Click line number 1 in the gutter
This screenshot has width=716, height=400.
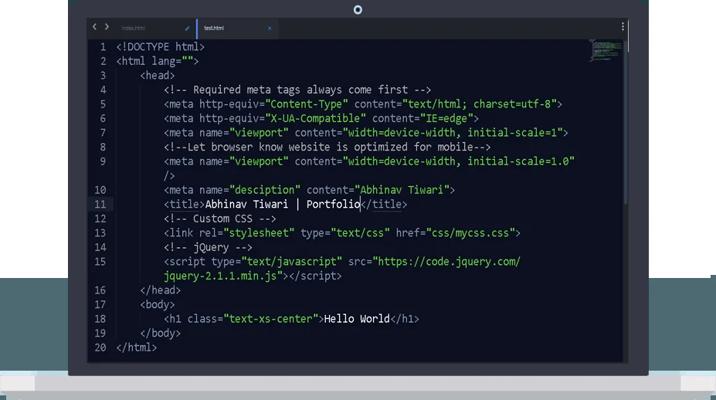coord(103,47)
